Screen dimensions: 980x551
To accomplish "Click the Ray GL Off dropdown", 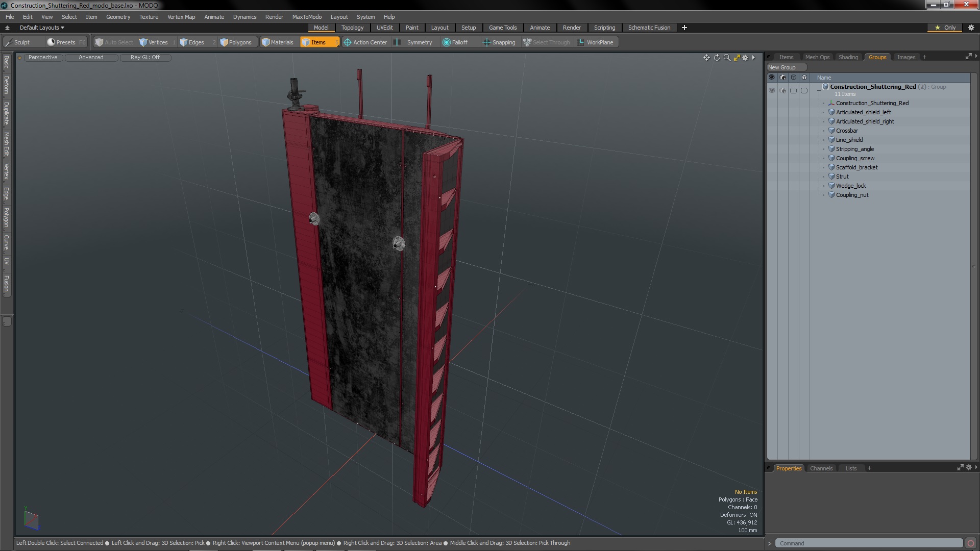I will pos(145,57).
